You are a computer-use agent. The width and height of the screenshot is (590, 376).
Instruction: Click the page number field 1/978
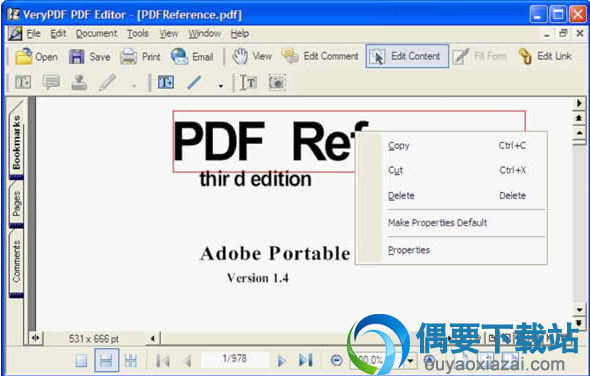tap(234, 359)
